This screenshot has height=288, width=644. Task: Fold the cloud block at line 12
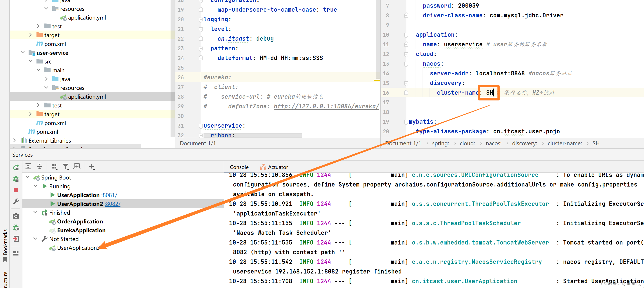406,54
